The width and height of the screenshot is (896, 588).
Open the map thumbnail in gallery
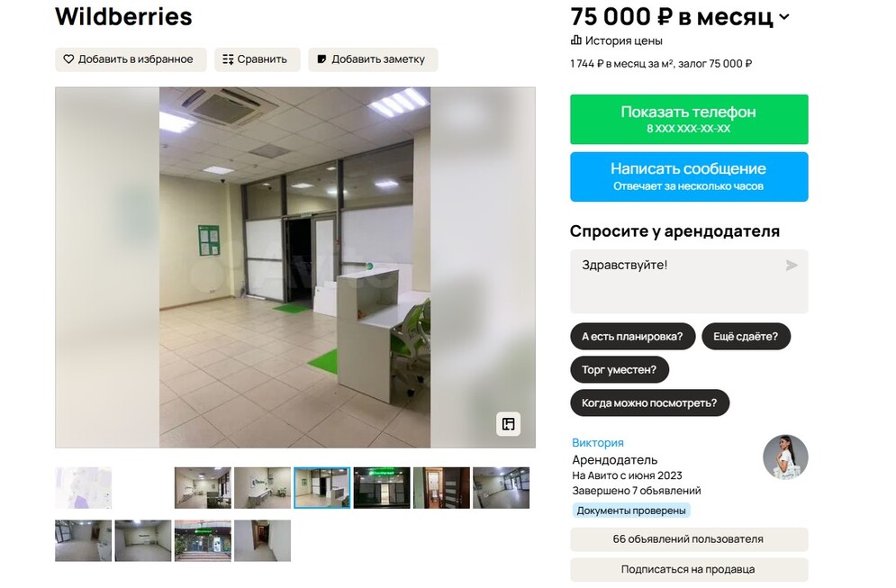(x=84, y=488)
